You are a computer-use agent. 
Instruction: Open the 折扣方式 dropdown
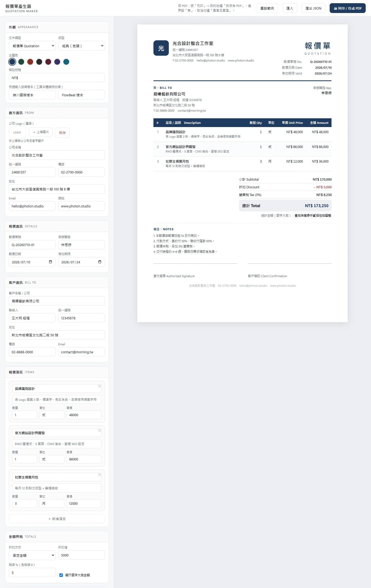tap(32, 555)
